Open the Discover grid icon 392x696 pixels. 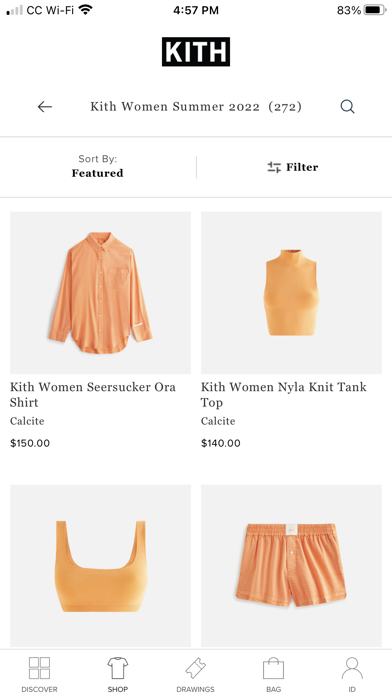pos(40,668)
